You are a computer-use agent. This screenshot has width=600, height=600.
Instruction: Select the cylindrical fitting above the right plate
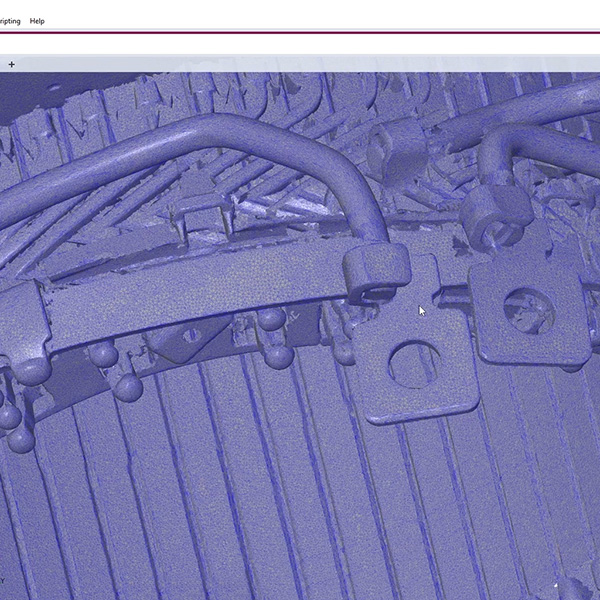tap(495, 214)
